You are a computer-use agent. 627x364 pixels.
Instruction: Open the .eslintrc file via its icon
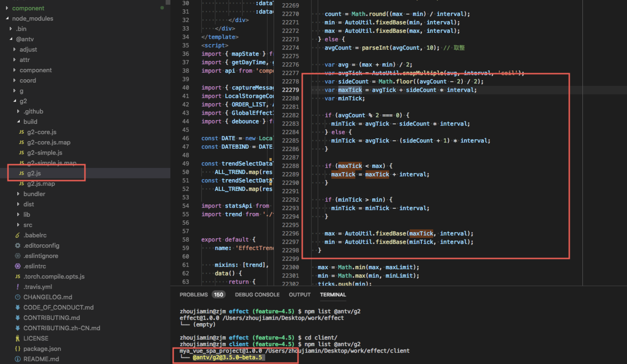click(x=17, y=266)
